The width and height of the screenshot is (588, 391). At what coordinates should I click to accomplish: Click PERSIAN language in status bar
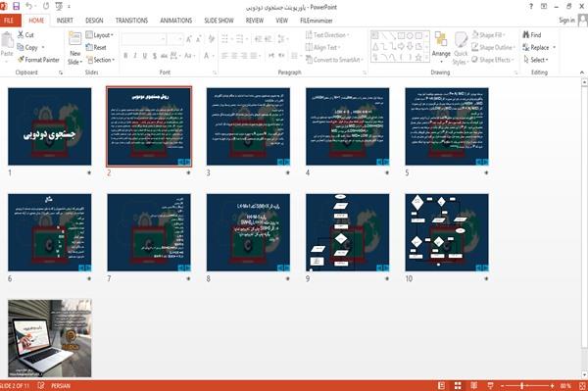click(61, 386)
